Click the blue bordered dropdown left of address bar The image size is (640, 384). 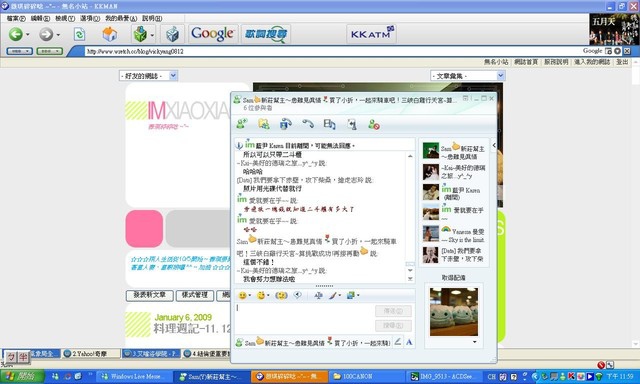[20, 51]
